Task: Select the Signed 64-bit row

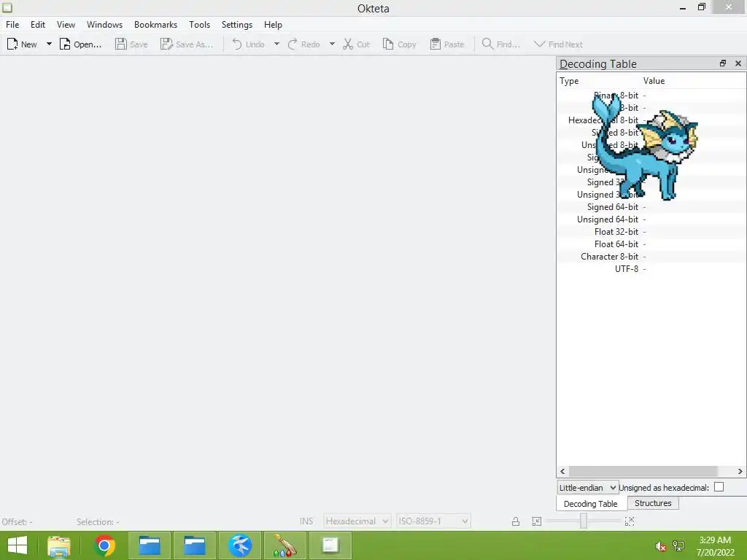Action: pyautogui.click(x=651, y=207)
